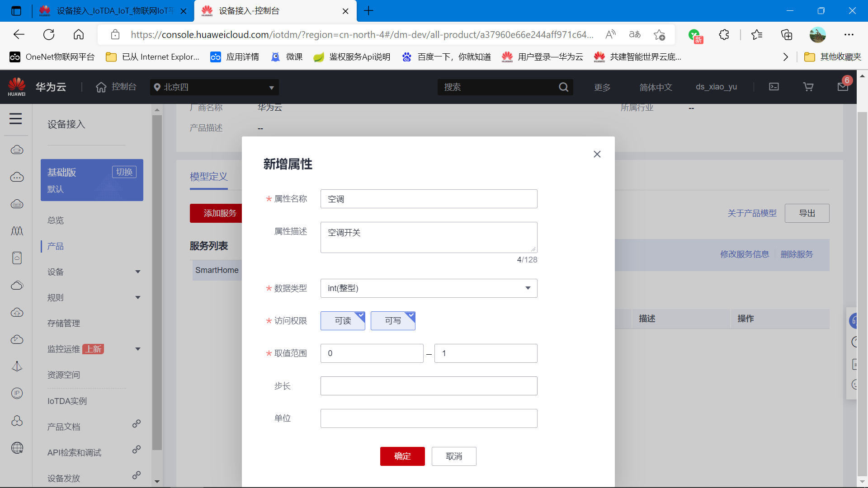Switch to the 模型定义 tab

coord(208,177)
